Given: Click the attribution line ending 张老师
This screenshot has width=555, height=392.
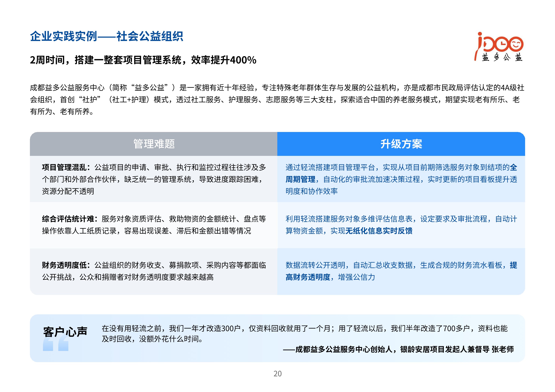Looking at the screenshot, I should click(x=398, y=349).
